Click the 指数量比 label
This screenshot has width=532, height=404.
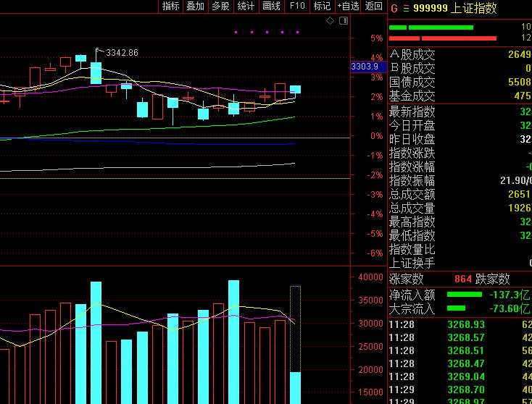tap(412, 250)
